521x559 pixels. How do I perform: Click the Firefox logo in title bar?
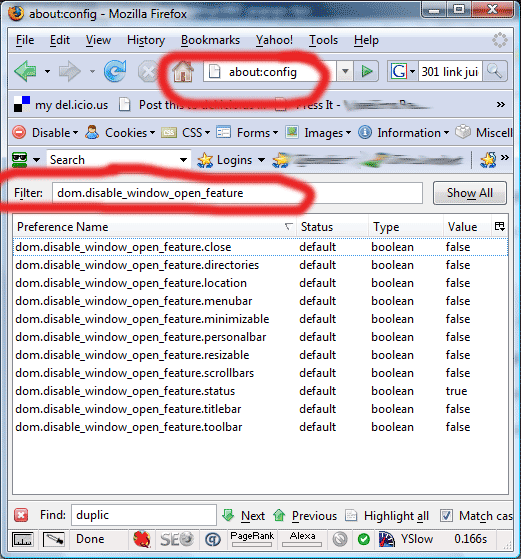pyautogui.click(x=16, y=13)
